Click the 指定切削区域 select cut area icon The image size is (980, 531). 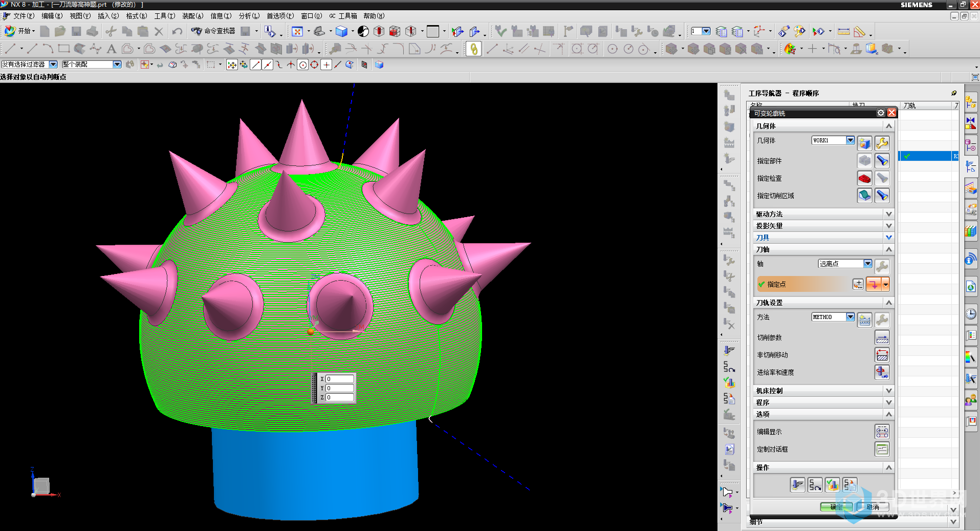[864, 196]
